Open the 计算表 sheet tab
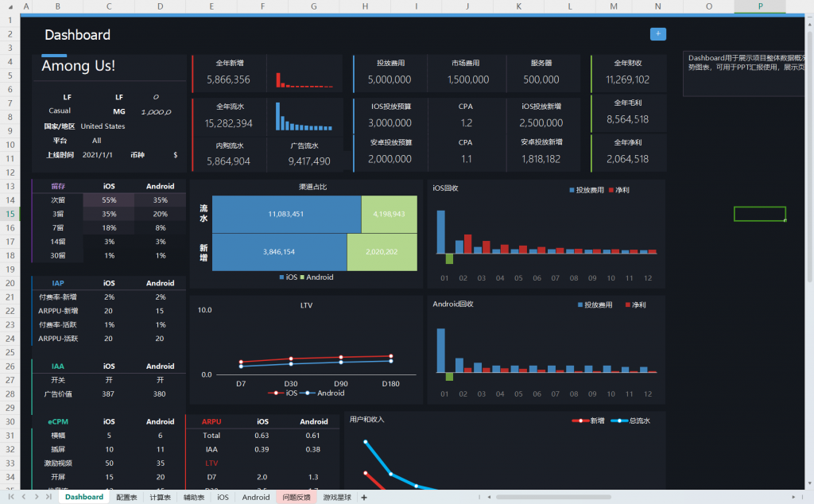 point(160,498)
